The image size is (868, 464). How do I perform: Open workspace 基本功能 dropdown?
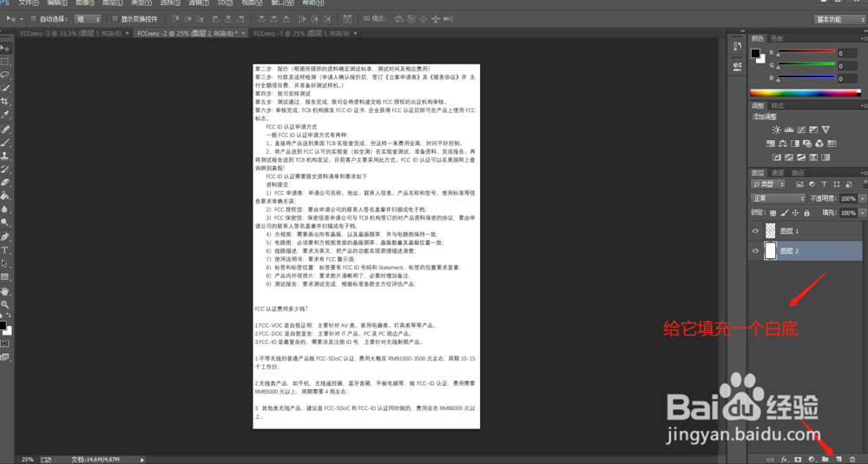tap(839, 19)
